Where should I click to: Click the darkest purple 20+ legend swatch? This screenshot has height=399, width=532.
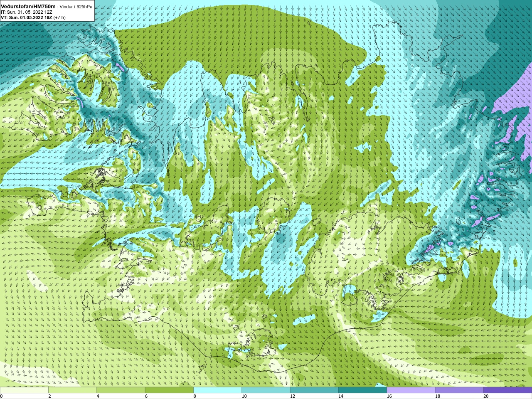[x=507, y=390]
